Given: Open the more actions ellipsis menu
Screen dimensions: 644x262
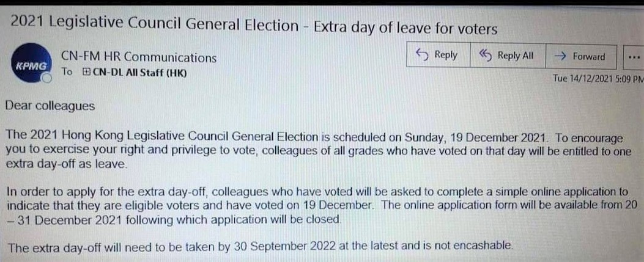Looking at the screenshot, I should [x=632, y=56].
